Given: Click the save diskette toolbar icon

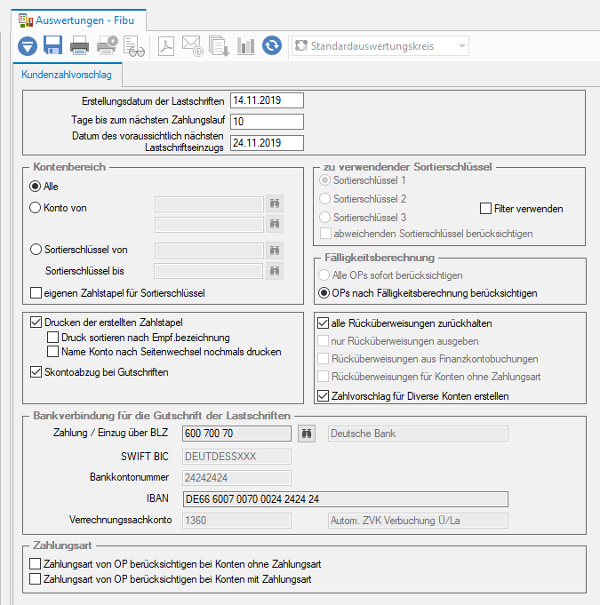Looking at the screenshot, I should click(53, 45).
